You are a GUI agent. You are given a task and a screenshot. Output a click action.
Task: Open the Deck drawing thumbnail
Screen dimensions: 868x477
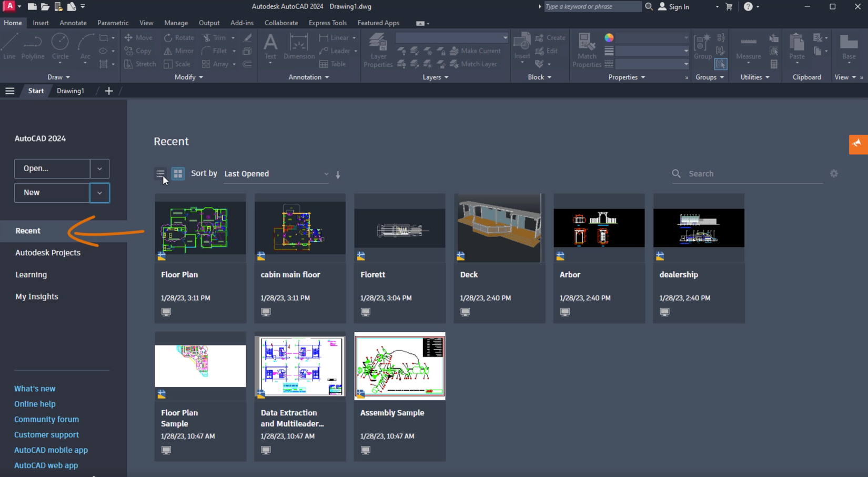(x=499, y=227)
